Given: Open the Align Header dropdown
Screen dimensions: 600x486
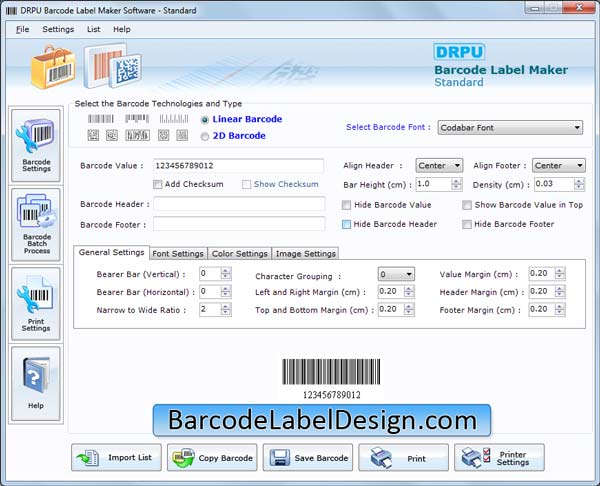Looking at the screenshot, I should 439,166.
